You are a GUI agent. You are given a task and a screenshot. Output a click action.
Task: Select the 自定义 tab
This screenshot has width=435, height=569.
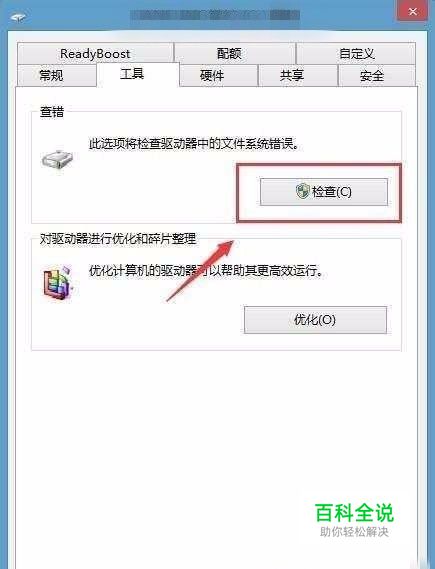point(356,53)
